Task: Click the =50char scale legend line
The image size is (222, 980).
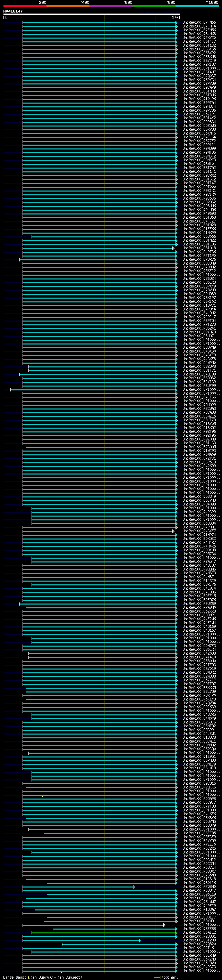Action: coord(157,977)
